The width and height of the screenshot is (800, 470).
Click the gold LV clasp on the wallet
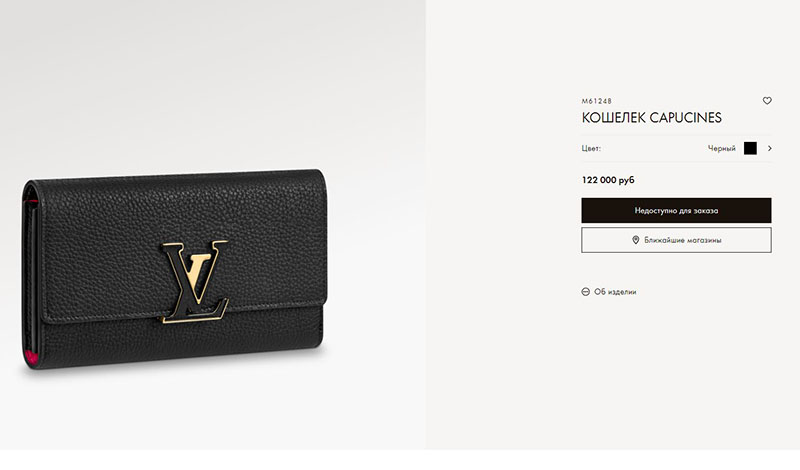click(x=194, y=281)
